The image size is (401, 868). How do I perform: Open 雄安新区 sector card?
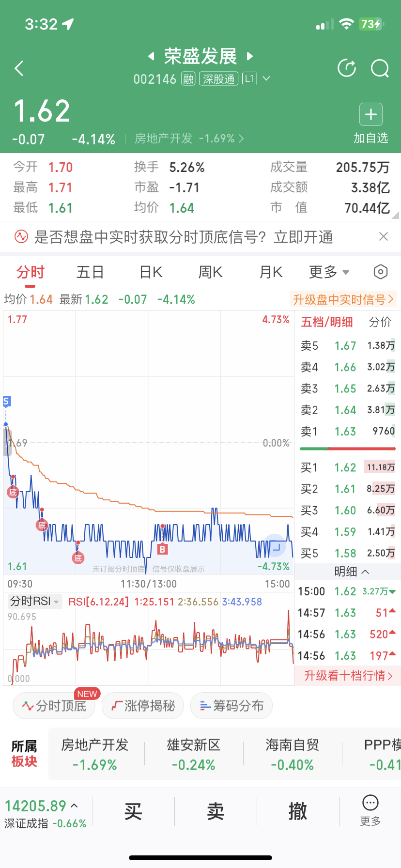194,755
